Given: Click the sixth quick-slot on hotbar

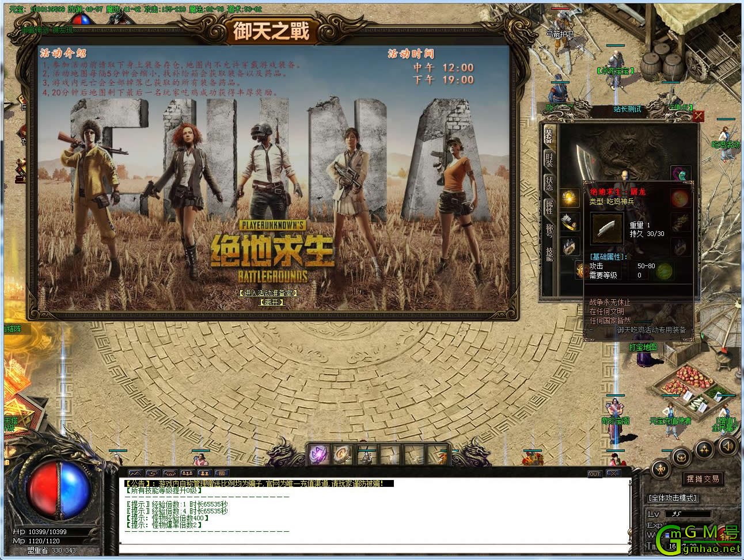Looking at the screenshot, I should click(x=437, y=455).
